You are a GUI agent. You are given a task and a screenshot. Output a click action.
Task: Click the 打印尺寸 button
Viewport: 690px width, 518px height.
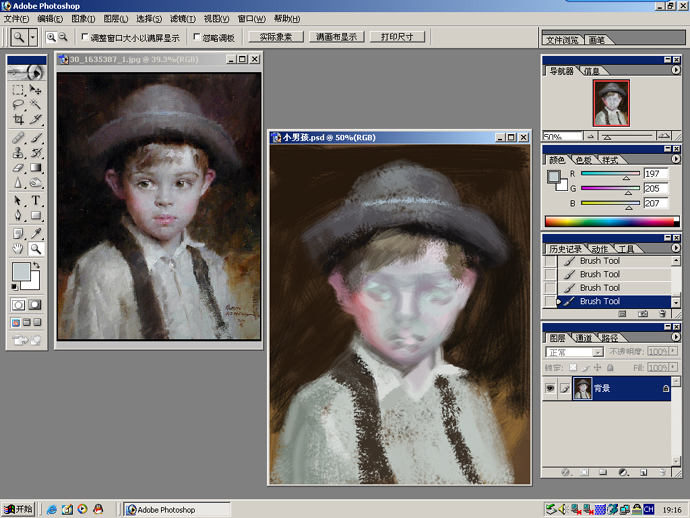(397, 37)
